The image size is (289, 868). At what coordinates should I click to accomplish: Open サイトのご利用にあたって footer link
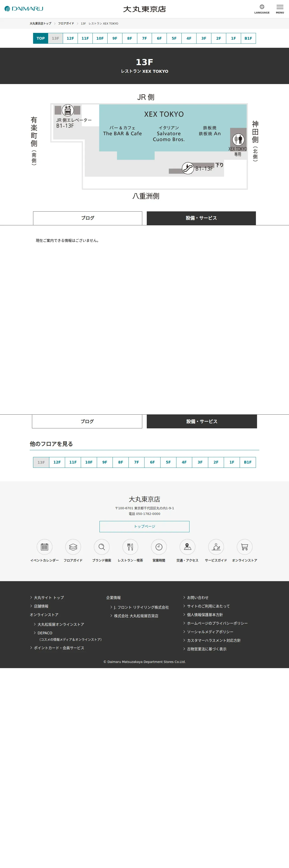(x=208, y=606)
